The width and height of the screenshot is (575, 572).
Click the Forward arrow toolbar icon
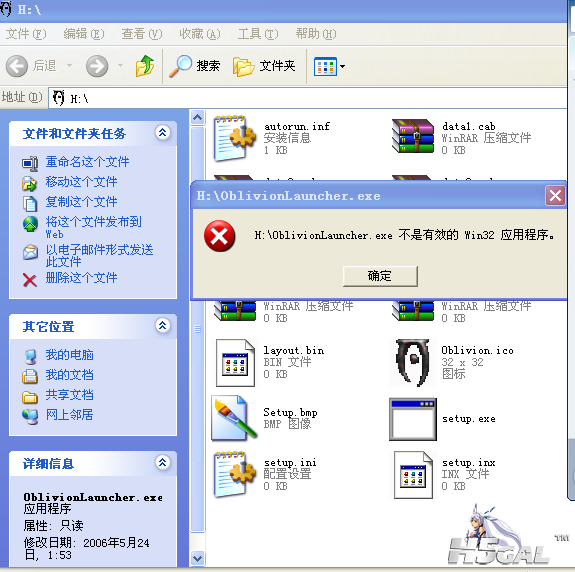tap(97, 66)
